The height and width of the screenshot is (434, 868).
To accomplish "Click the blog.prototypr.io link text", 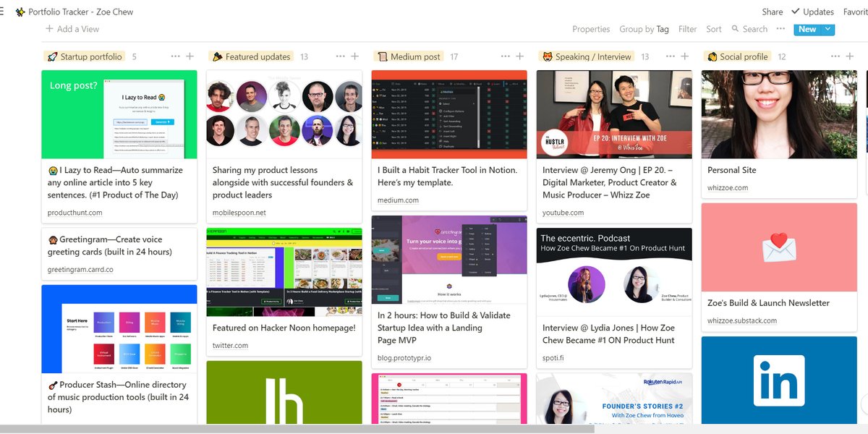I will 404,358.
